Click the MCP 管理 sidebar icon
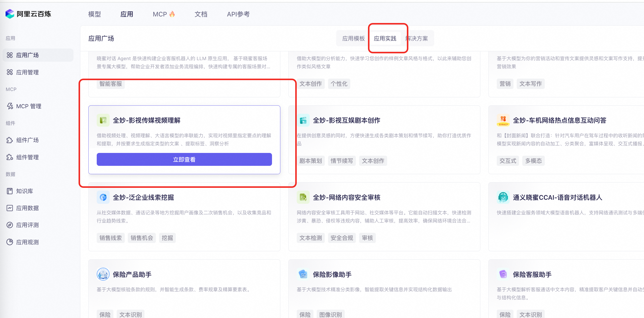644x318 pixels. click(10, 106)
